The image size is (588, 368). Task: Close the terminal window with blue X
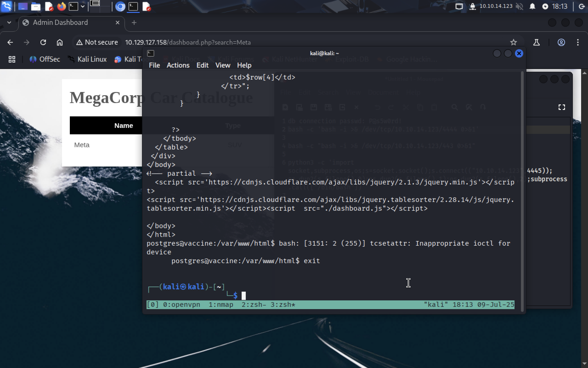click(519, 53)
